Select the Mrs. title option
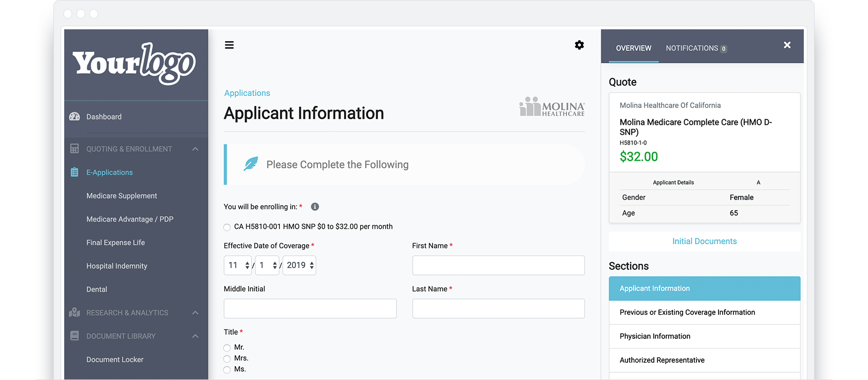 [227, 358]
